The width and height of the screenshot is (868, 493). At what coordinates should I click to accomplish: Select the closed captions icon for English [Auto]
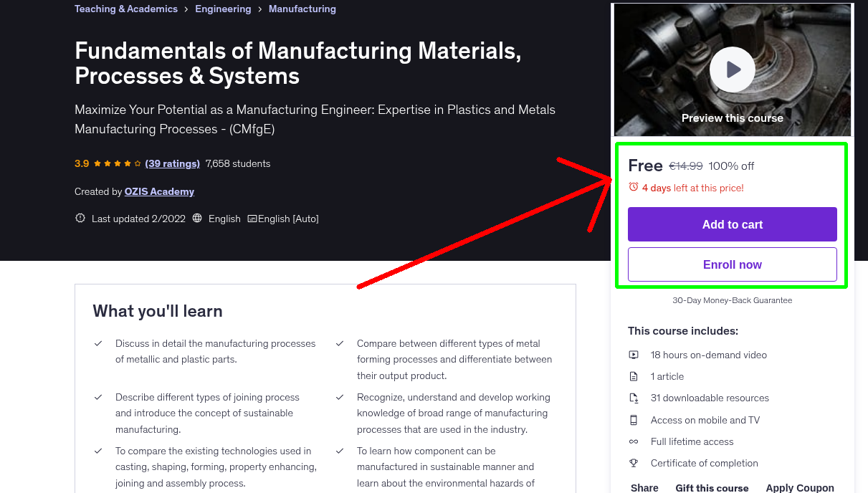pyautogui.click(x=252, y=218)
